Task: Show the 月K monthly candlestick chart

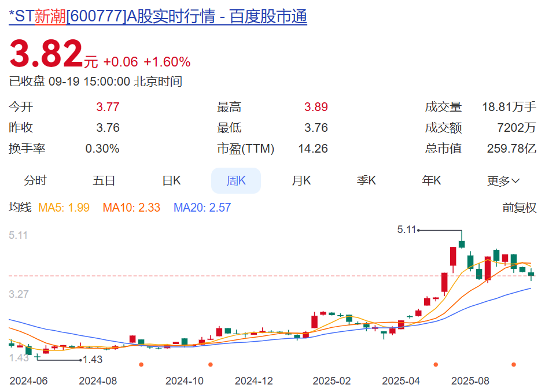Action: pyautogui.click(x=301, y=180)
